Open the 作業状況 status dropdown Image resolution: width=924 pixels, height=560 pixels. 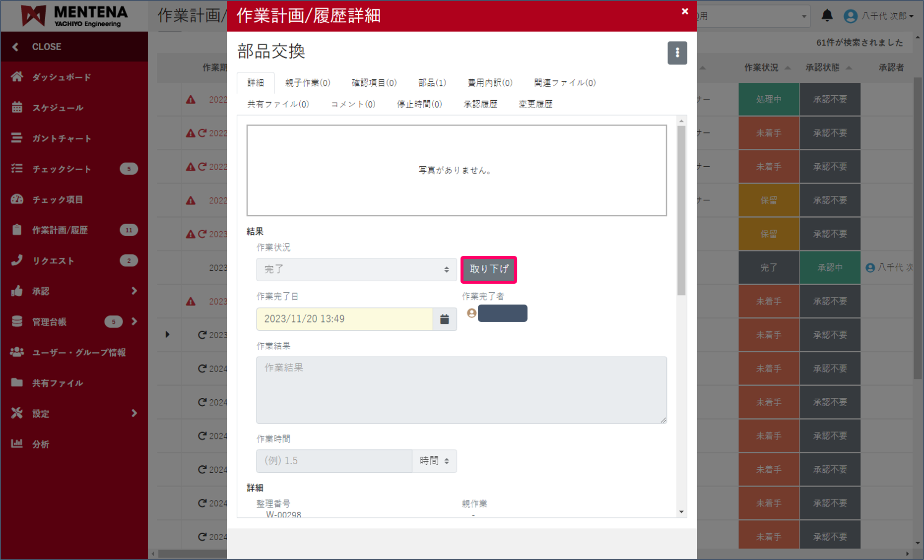(356, 269)
